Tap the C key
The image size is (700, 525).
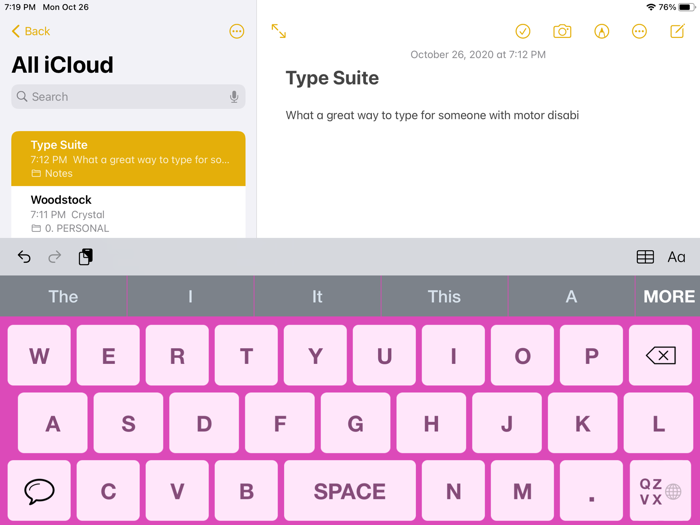pos(108,491)
